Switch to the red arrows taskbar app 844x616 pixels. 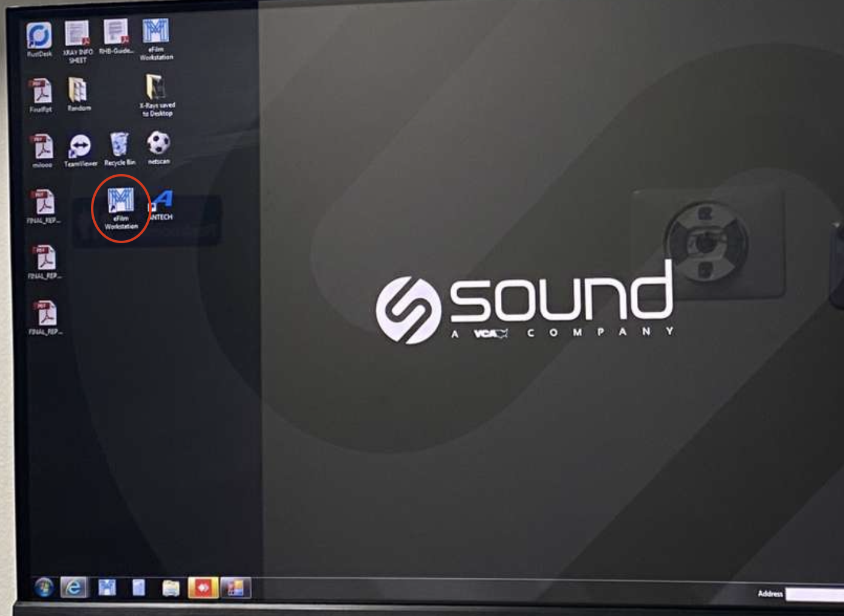click(203, 588)
